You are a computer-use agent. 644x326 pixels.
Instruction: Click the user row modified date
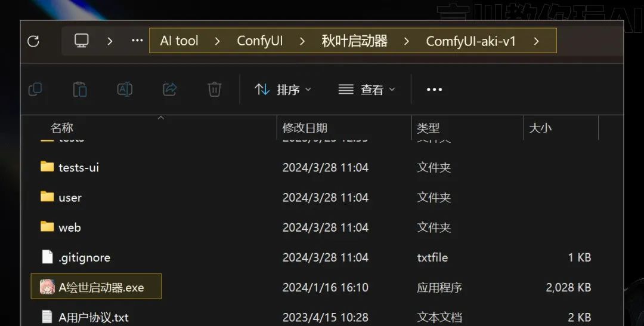[x=326, y=197]
